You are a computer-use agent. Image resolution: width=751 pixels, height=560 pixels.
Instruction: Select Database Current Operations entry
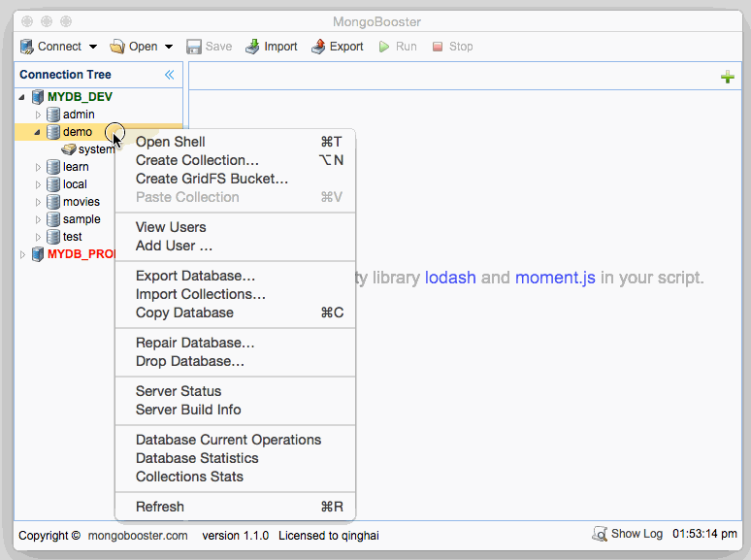[x=235, y=440]
